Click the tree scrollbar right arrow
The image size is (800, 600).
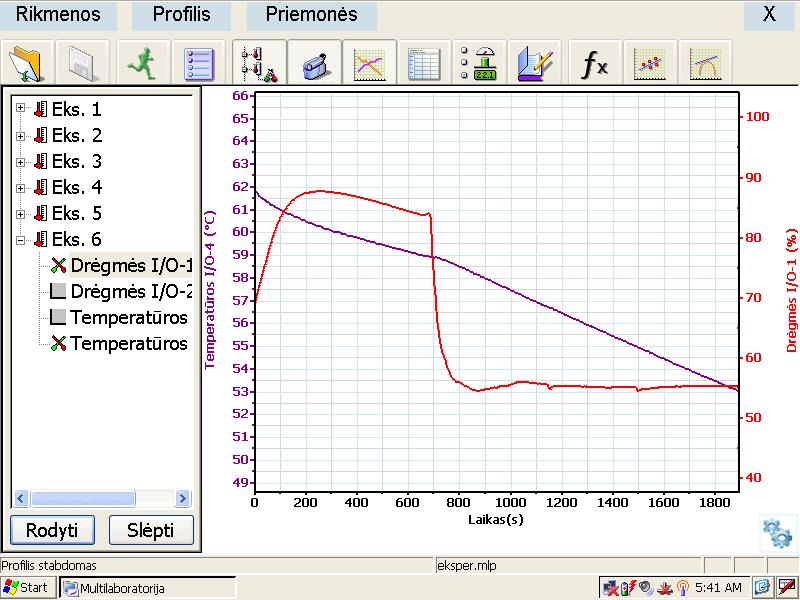click(x=182, y=498)
